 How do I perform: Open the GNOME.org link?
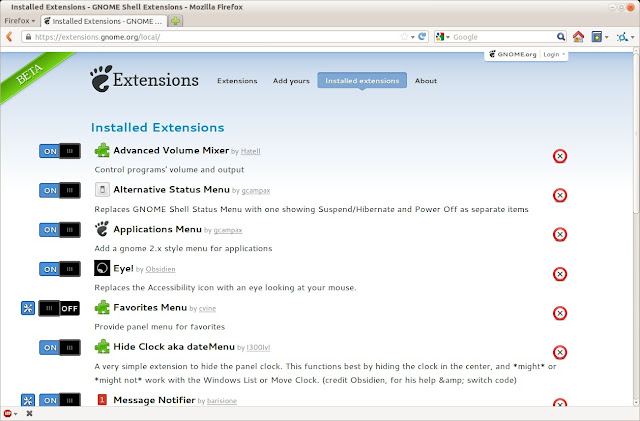(513, 54)
